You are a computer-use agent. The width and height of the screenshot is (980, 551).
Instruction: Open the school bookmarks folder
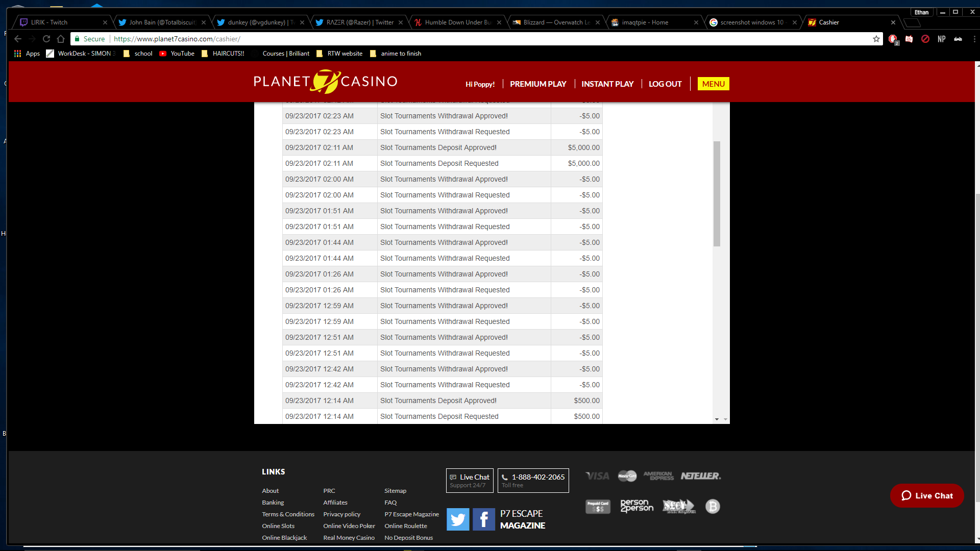point(138,54)
